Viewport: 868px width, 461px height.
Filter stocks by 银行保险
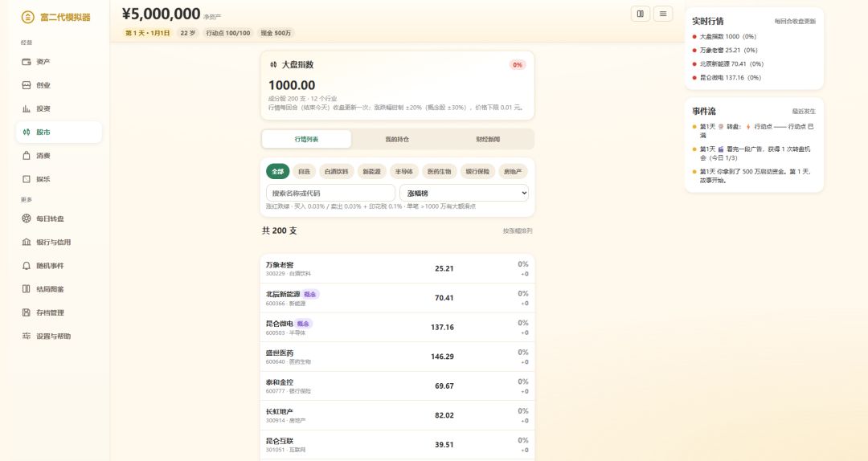(477, 172)
